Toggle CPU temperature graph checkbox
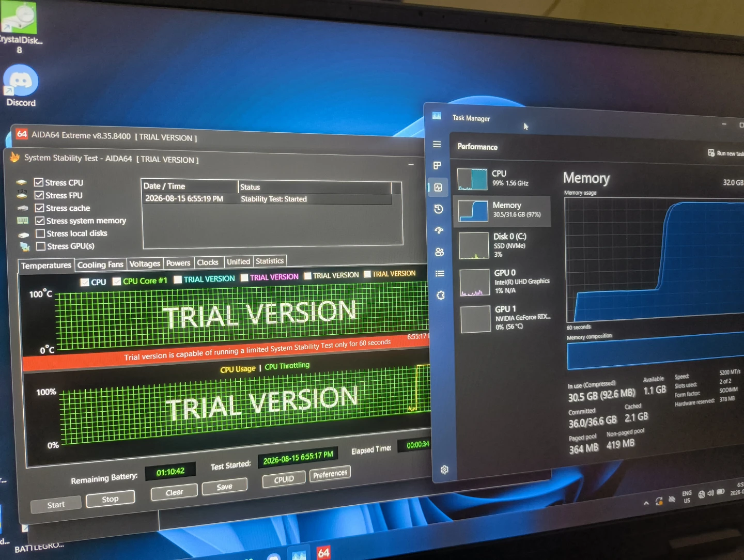This screenshot has width=744, height=560. (85, 283)
